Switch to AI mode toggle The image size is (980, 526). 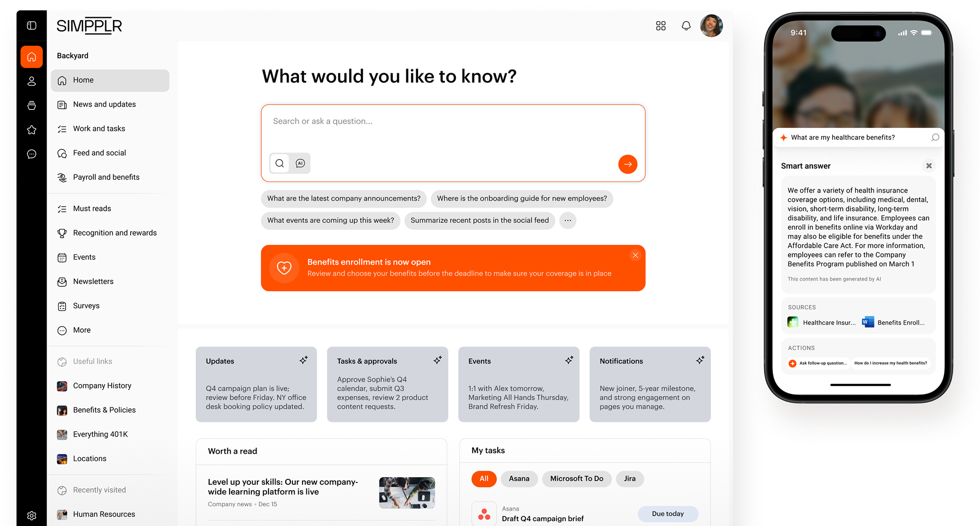300,164
